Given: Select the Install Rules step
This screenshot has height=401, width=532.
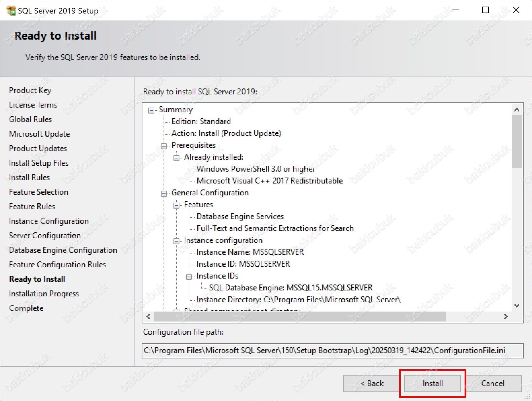Looking at the screenshot, I should [29, 178].
